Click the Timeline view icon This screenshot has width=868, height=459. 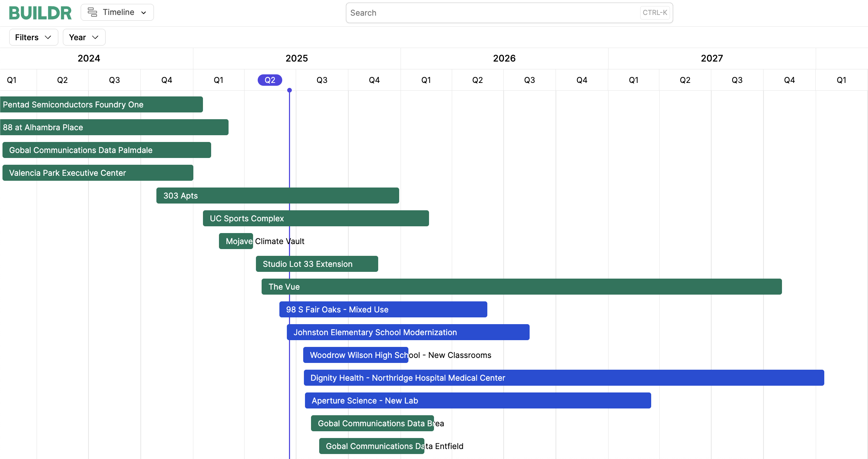point(92,12)
